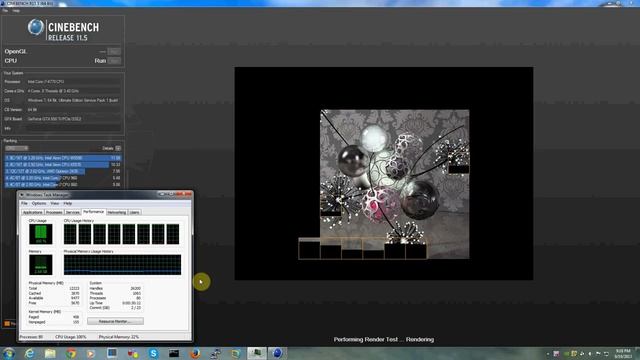Click the Cinebench sphere logo
Viewport: 640px width, 360px height.
36,27
